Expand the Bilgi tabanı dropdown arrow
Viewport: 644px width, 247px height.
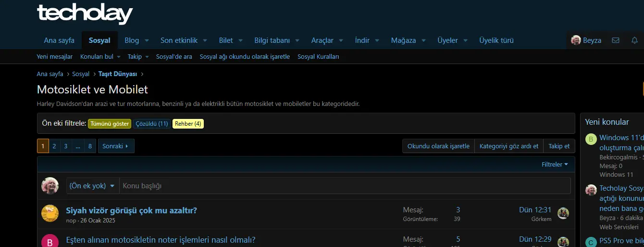297,40
